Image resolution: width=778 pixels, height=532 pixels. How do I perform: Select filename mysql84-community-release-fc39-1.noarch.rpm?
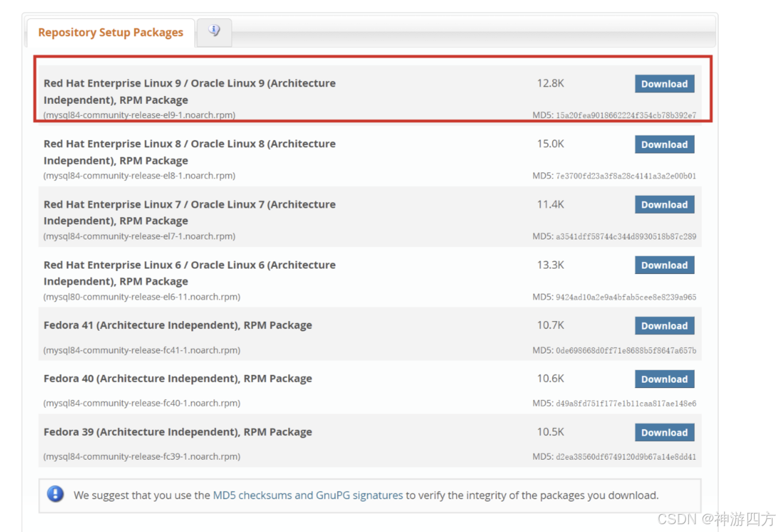pos(142,456)
